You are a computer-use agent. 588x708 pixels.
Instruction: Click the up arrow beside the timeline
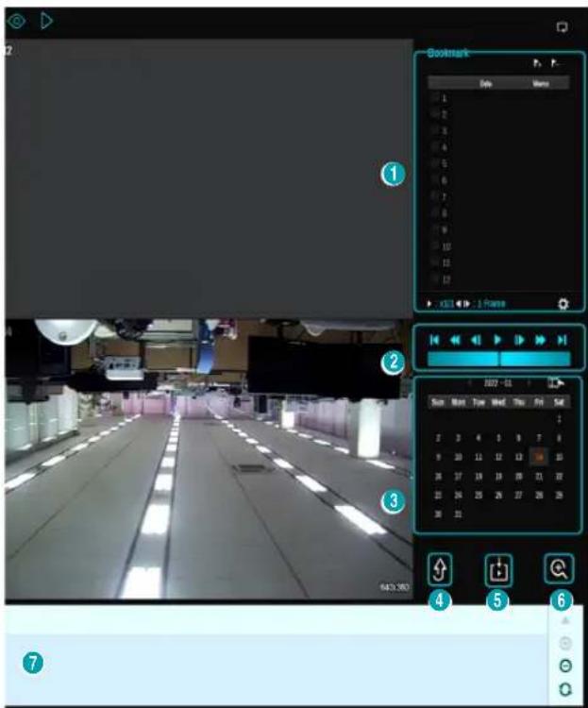click(565, 621)
